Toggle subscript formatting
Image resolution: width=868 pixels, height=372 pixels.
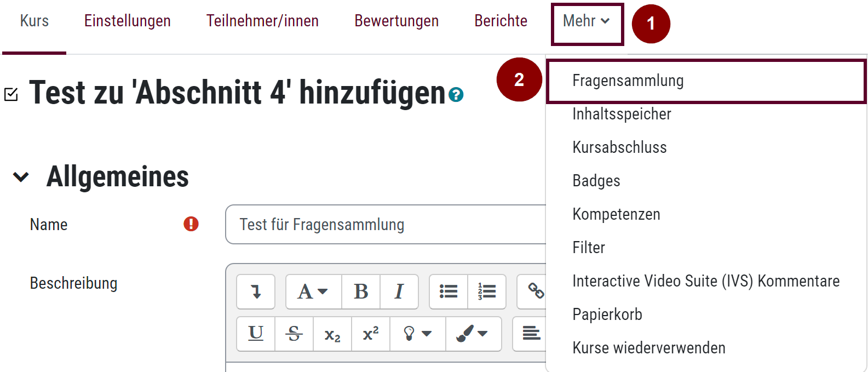[x=332, y=334]
